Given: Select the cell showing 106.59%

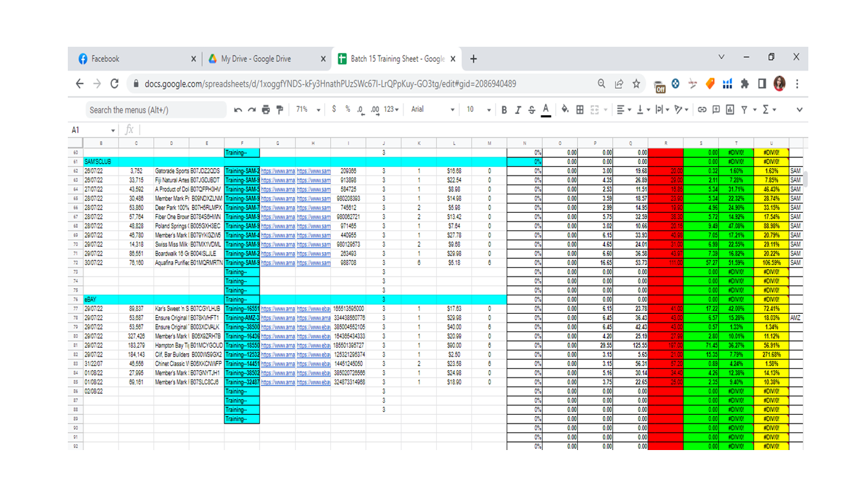Looking at the screenshot, I should [771, 262].
